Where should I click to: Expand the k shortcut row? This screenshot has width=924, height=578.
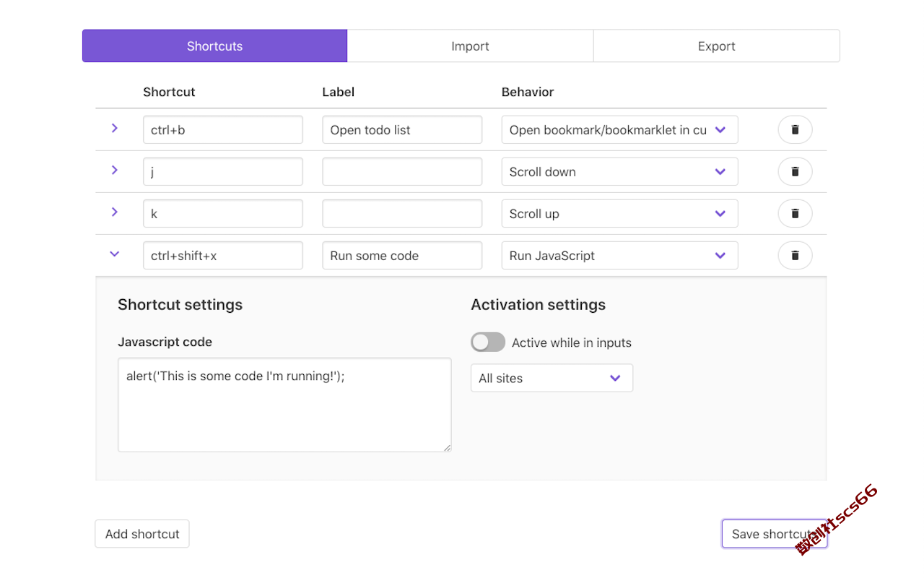point(114,212)
